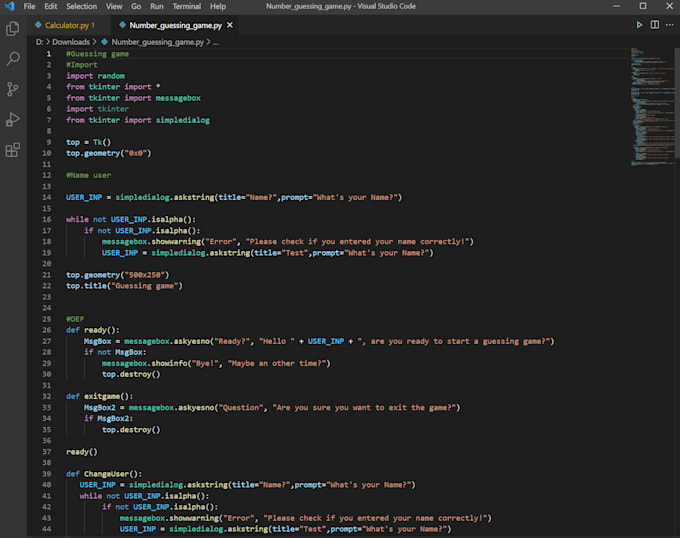Screen dimensions: 680x538
Task: Click the minimap code overview
Action: pos(651,107)
